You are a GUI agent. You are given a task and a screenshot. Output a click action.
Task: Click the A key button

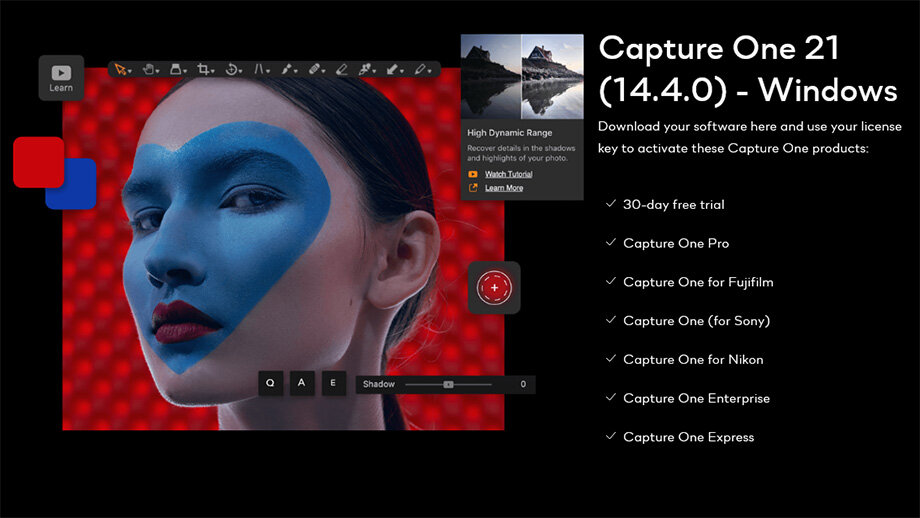pos(302,382)
